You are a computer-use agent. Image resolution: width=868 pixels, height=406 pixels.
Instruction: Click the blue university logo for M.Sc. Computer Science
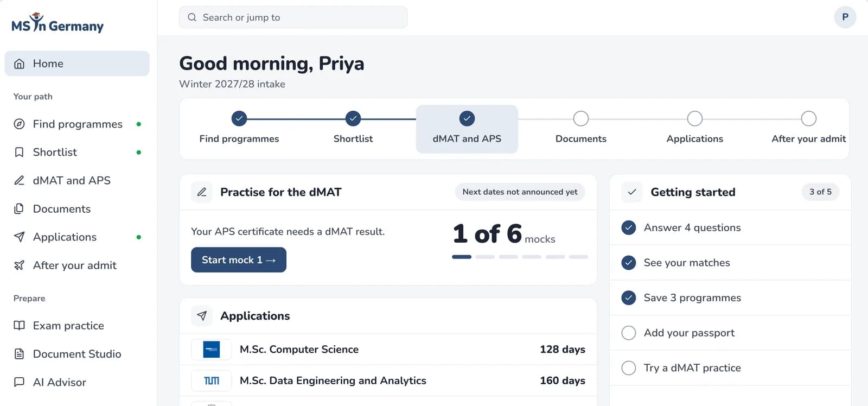click(212, 350)
